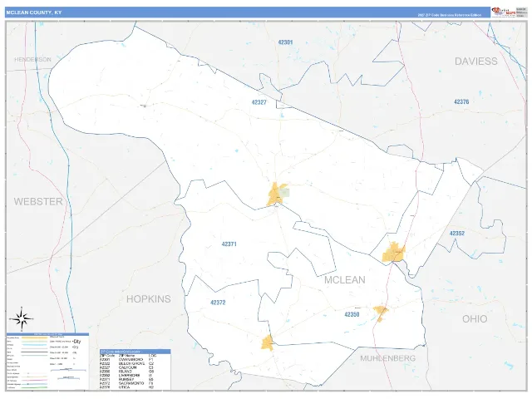Click the ZIP Name column header
This screenshot has height=399, width=532.
(x=126, y=356)
